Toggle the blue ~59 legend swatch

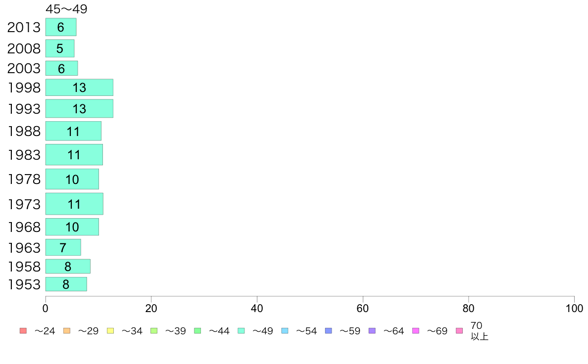pyautogui.click(x=329, y=331)
